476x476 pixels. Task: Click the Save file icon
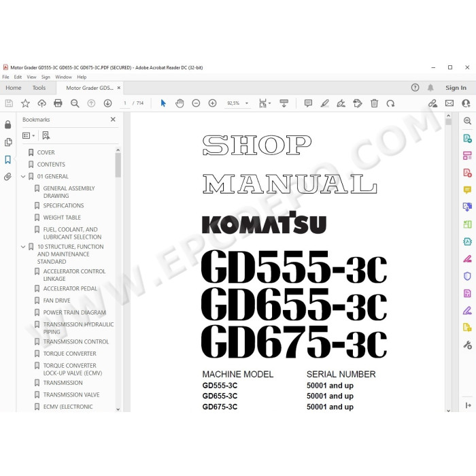9,103
